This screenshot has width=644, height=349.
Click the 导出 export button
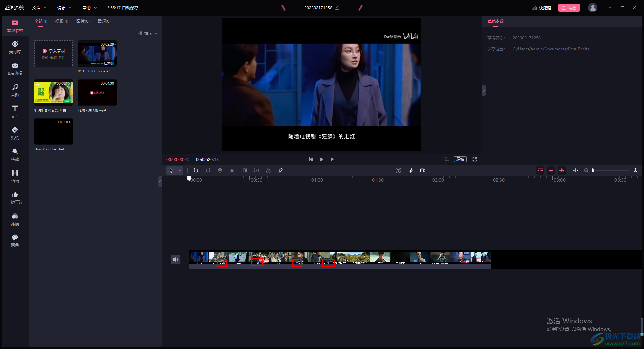569,8
